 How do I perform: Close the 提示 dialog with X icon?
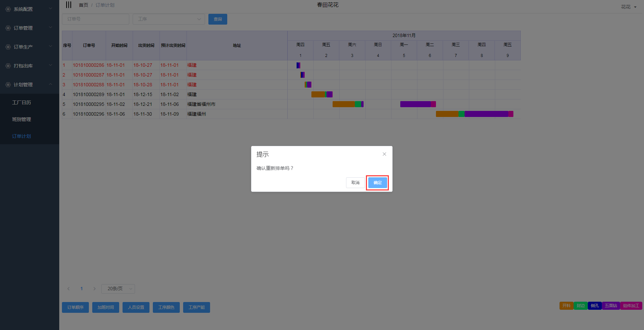pyautogui.click(x=384, y=154)
